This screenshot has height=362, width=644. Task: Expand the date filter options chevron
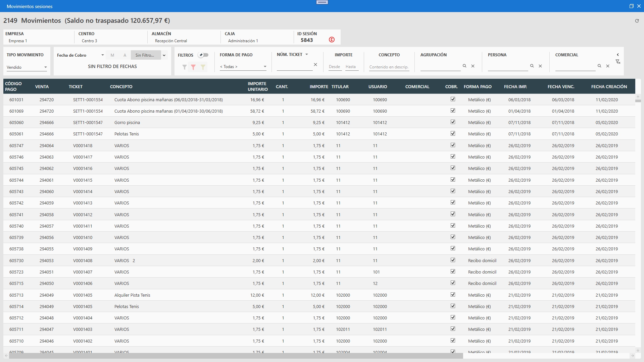pos(164,55)
